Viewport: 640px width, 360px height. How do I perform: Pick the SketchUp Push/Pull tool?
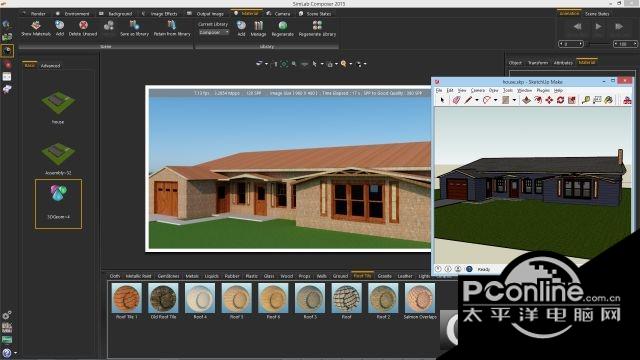click(527, 100)
